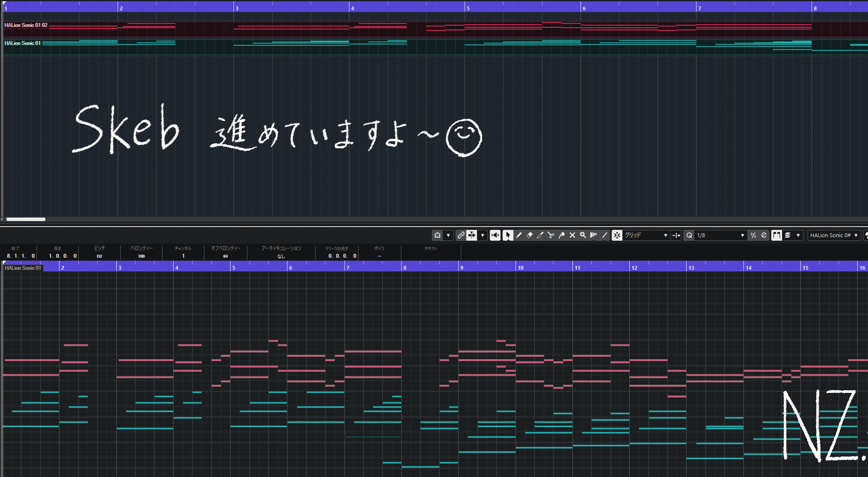
Task: Click the ベロシティー value 100 field
Action: point(141,256)
